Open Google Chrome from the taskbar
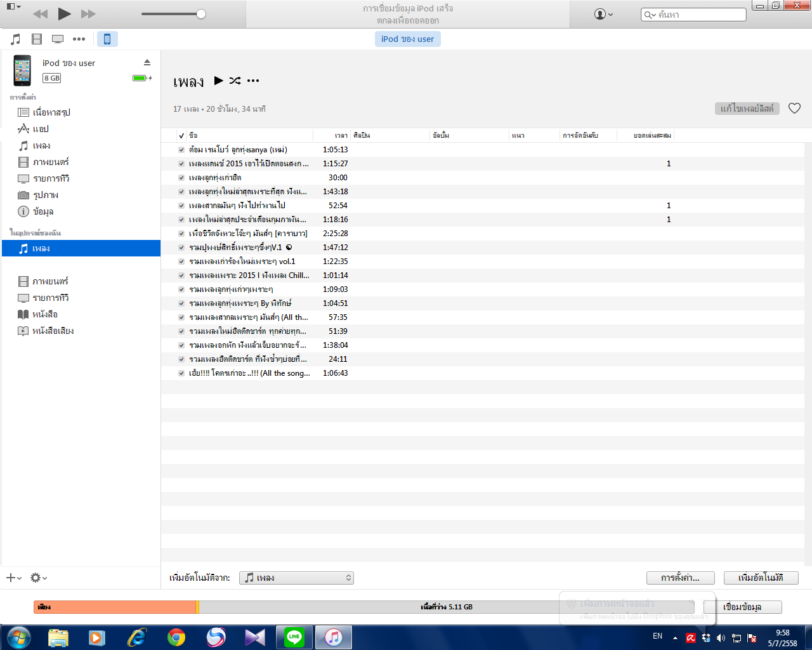Viewport: 812px width, 650px height. 176,637
